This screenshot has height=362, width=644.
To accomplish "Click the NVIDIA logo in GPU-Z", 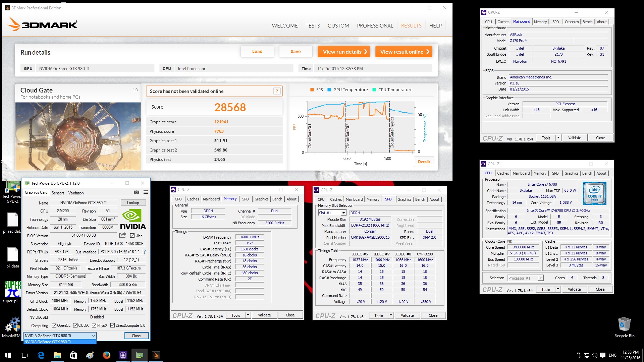I will click(133, 220).
